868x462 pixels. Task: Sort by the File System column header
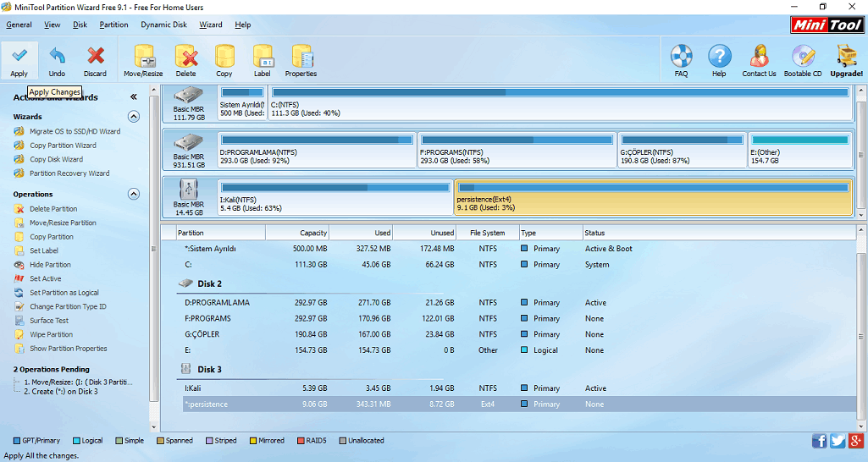point(488,233)
